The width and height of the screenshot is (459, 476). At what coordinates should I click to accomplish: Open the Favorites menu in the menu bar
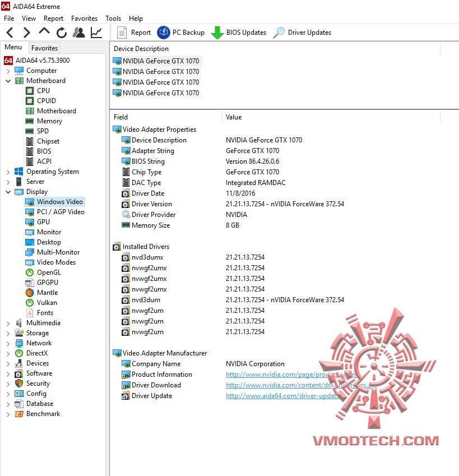[84, 19]
